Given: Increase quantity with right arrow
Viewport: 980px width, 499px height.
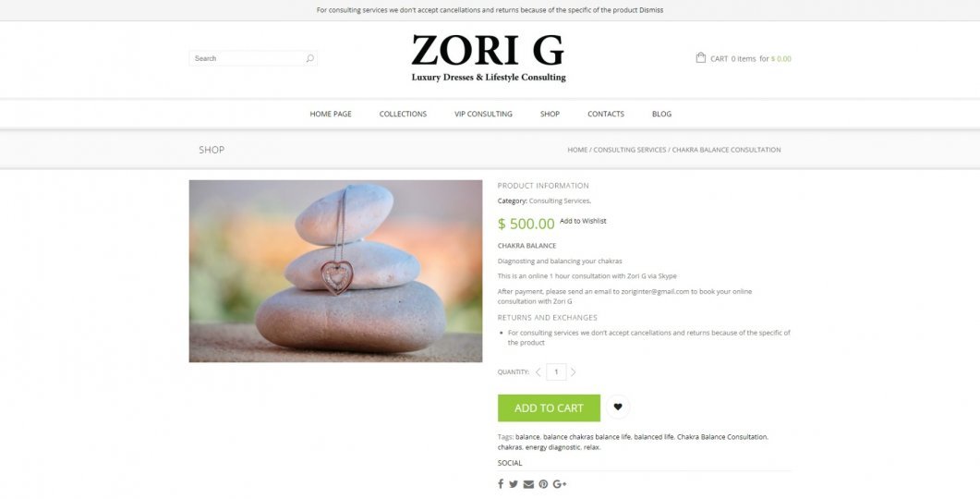Looking at the screenshot, I should (573, 372).
